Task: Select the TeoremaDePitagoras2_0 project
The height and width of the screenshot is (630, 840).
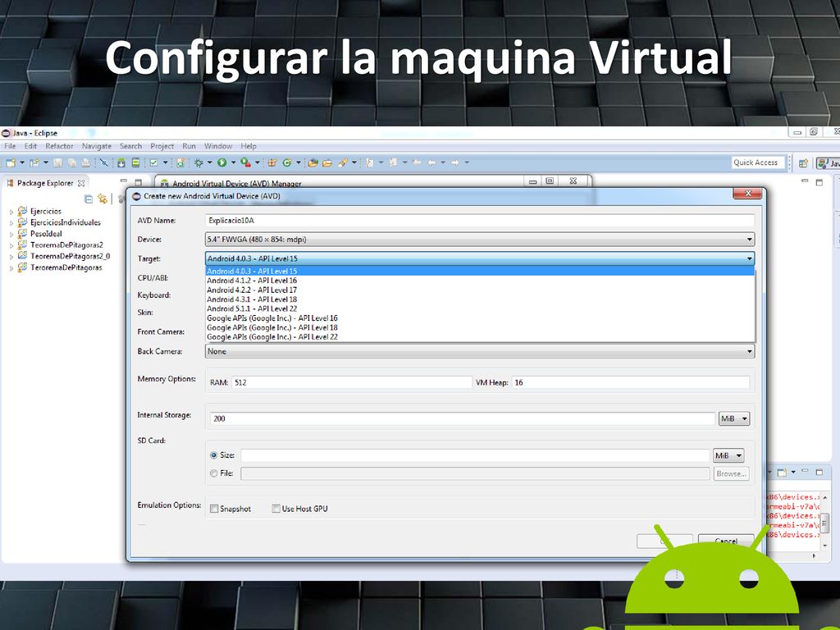Action: pos(70,256)
